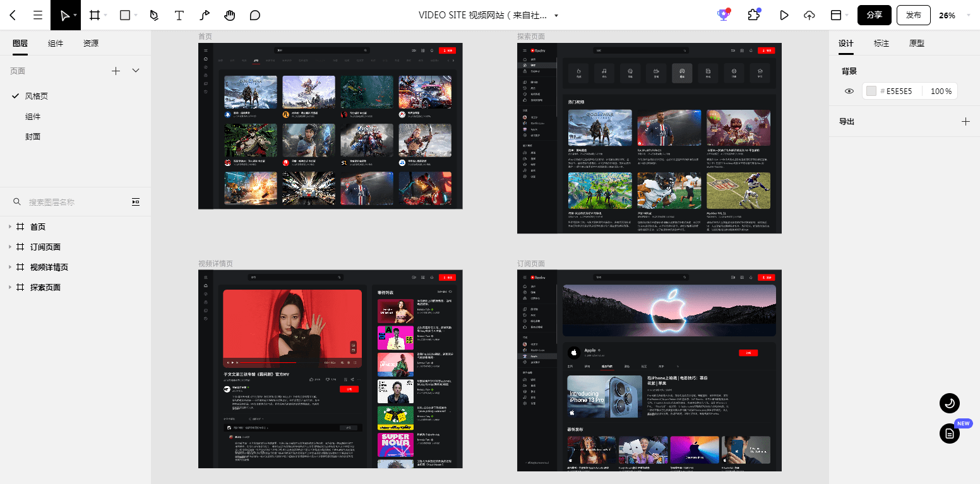Open the shape tool dropdown arrow
Image resolution: width=980 pixels, height=484 pixels.
click(x=136, y=15)
